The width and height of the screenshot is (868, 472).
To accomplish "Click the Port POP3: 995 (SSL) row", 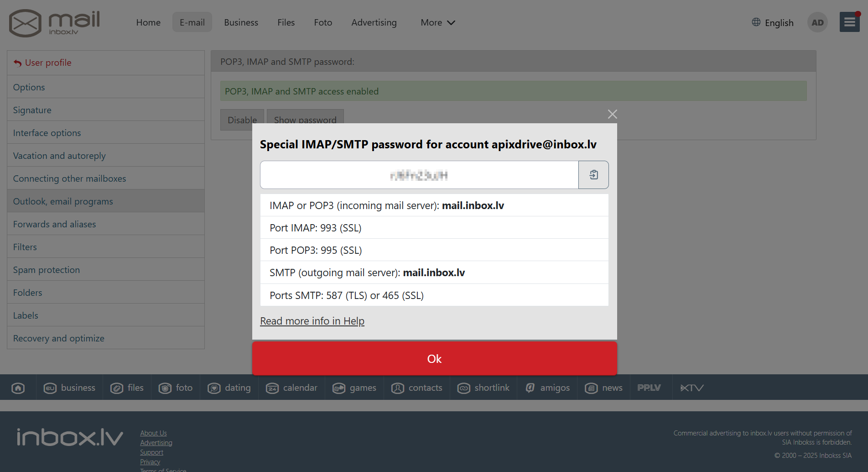I will pyautogui.click(x=434, y=250).
